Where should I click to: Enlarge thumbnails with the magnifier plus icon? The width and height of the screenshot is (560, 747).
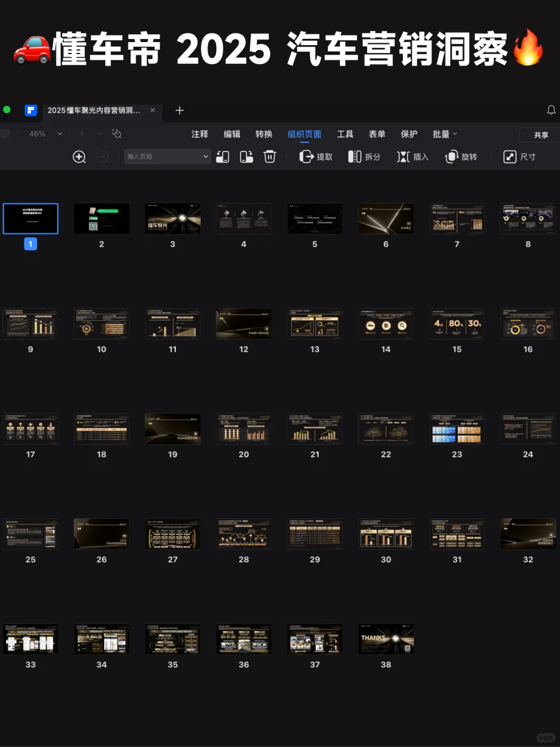tap(79, 157)
